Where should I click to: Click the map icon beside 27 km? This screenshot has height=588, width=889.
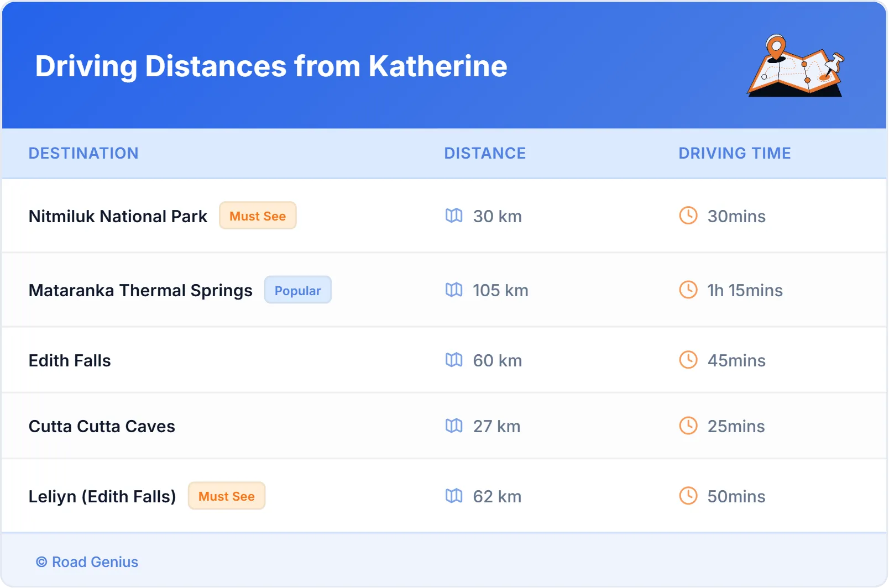pyautogui.click(x=454, y=426)
